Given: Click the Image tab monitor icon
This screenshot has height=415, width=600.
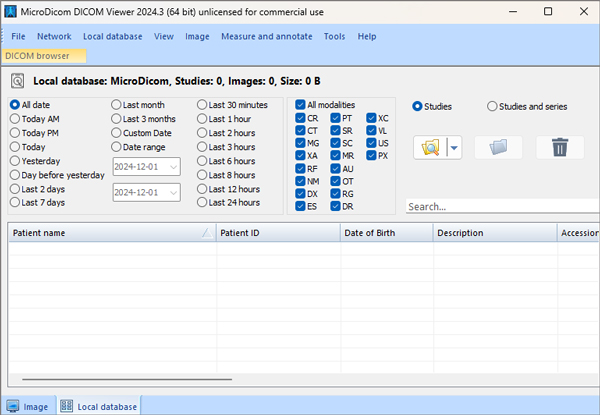Looking at the screenshot, I should coord(13,406).
